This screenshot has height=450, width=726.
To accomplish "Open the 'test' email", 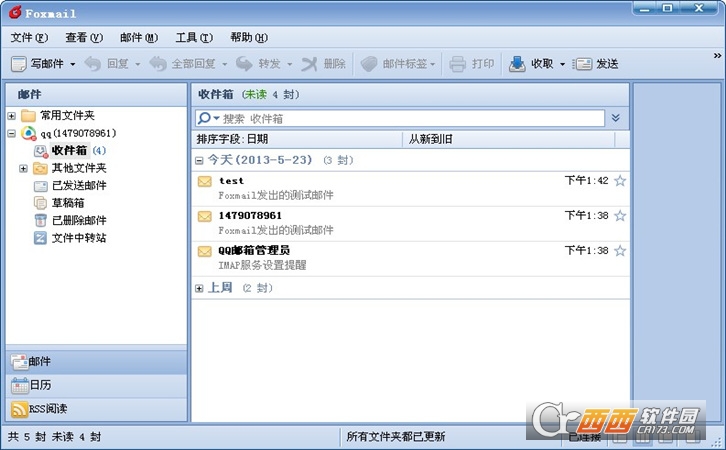I will 410,188.
